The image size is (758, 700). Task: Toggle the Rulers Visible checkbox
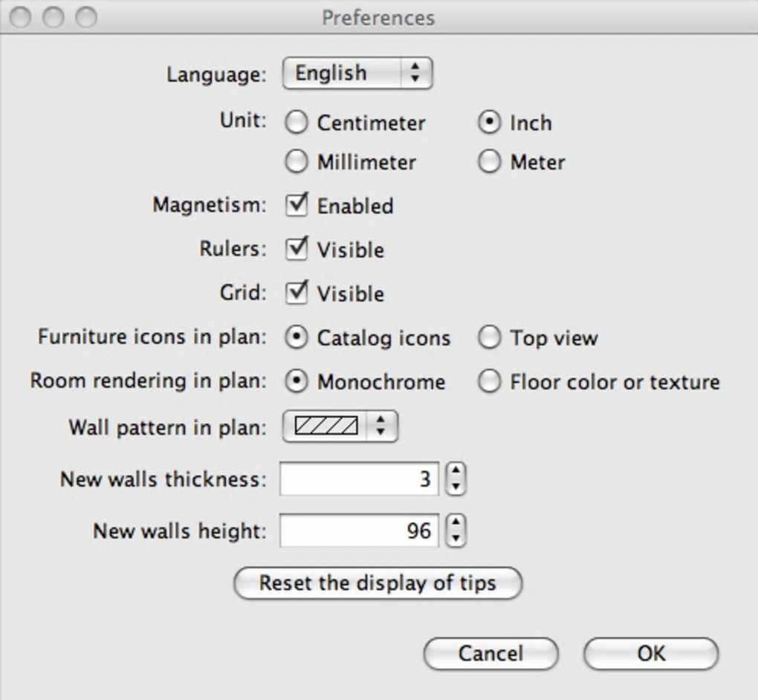[297, 249]
